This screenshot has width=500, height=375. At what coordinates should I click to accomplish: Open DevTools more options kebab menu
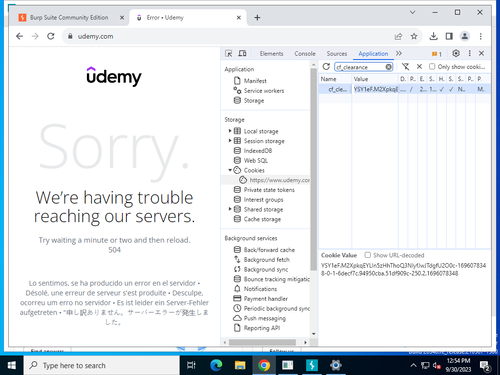(x=469, y=53)
